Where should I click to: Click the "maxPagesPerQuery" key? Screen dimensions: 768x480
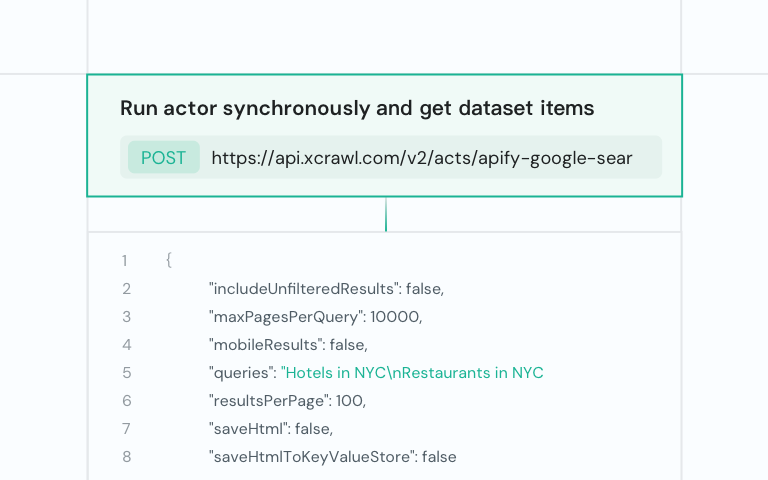(x=284, y=317)
